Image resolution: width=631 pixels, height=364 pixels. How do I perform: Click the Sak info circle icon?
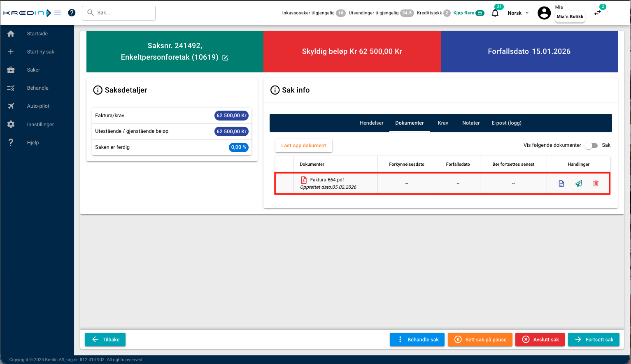point(275,90)
